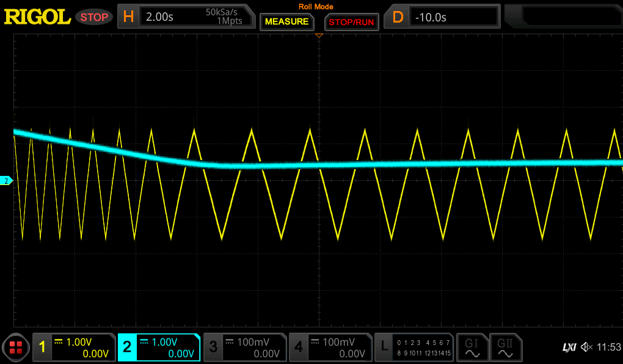The height and width of the screenshot is (364, 623).
Task: Toggle the muted speaker icon
Action: [586, 348]
